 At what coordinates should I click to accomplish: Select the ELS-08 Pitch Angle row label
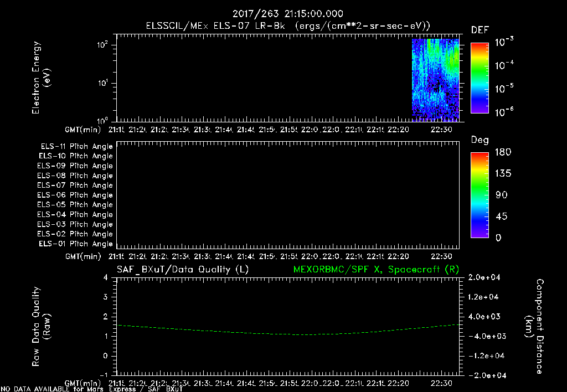pyautogui.click(x=75, y=176)
